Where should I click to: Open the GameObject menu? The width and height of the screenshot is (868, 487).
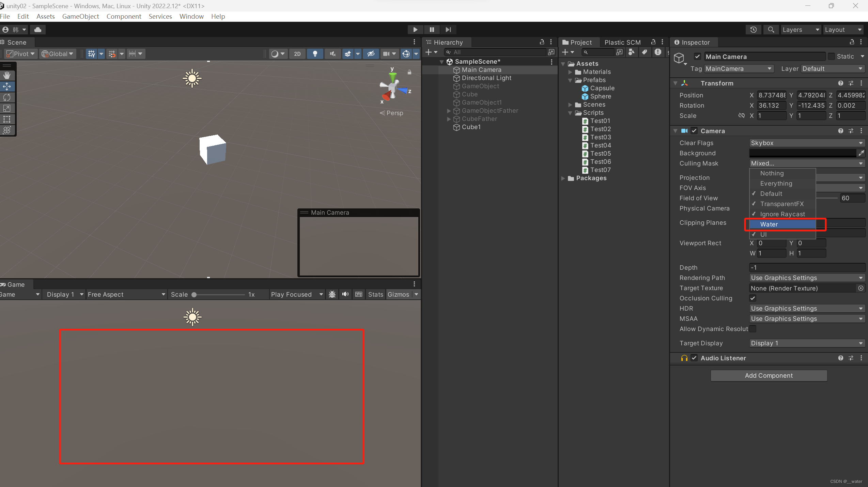(80, 16)
